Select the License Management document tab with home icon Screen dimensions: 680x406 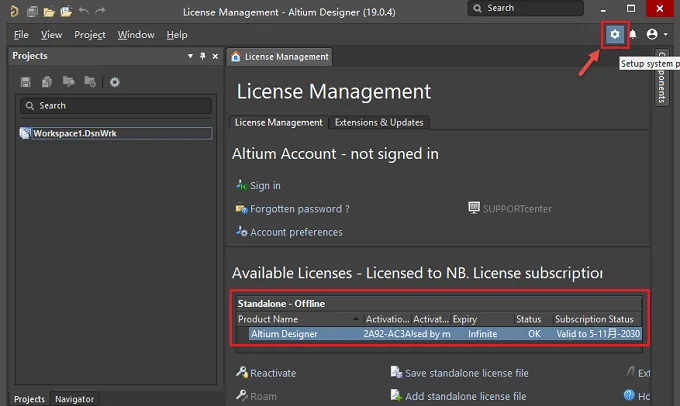(279, 57)
